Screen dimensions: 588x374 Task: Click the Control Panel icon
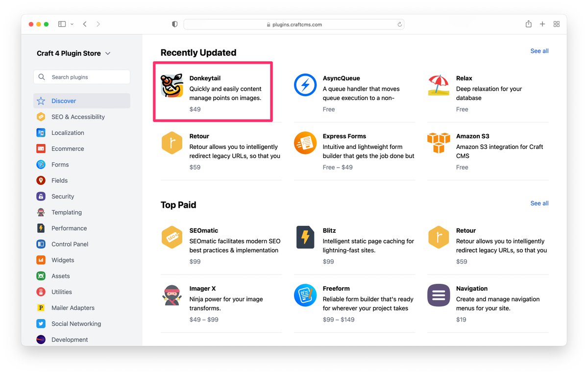click(x=41, y=244)
